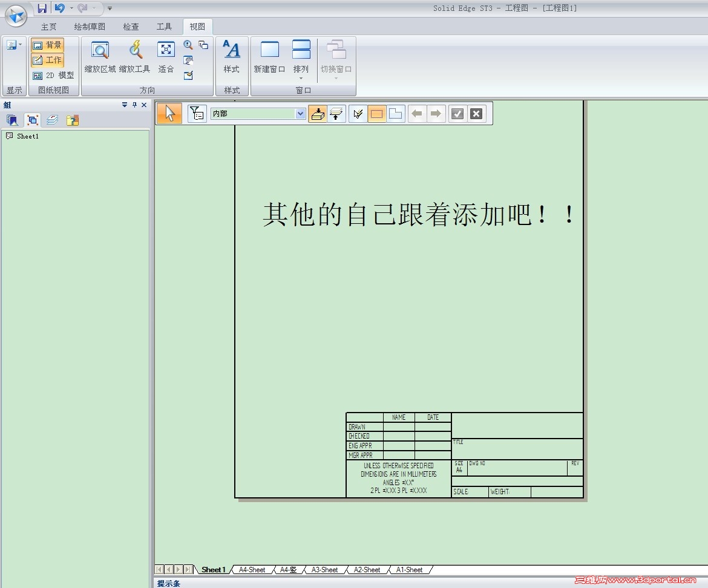Activate the 缩放工具 zoom tool
Image resolution: width=708 pixels, height=588 pixels.
[134, 56]
